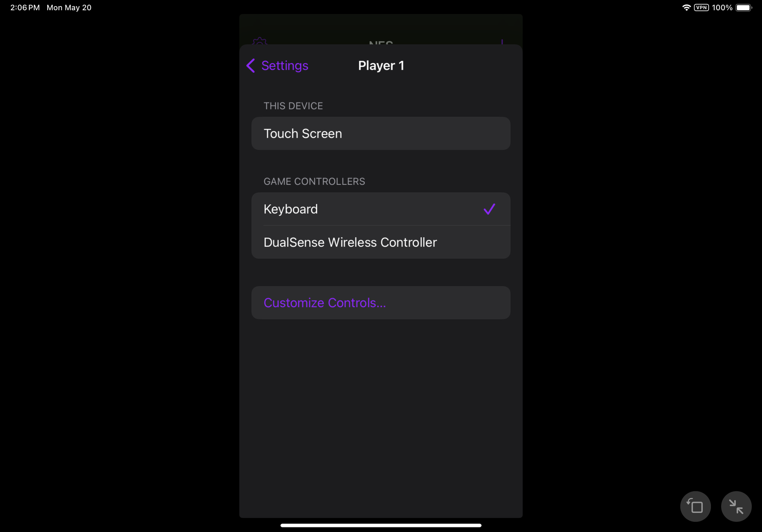Tap the VPN status badge
The image size is (762, 532).
click(x=701, y=8)
